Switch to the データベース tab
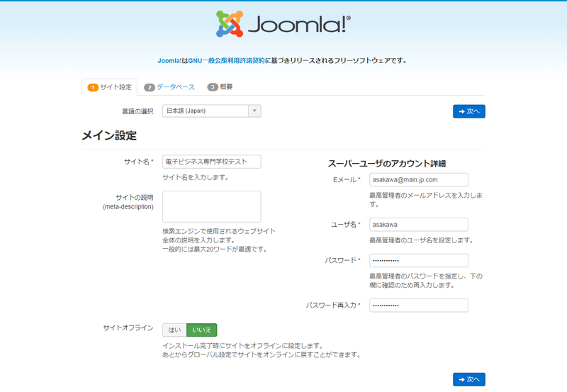Viewport: 567px width, 392px height. [175, 87]
